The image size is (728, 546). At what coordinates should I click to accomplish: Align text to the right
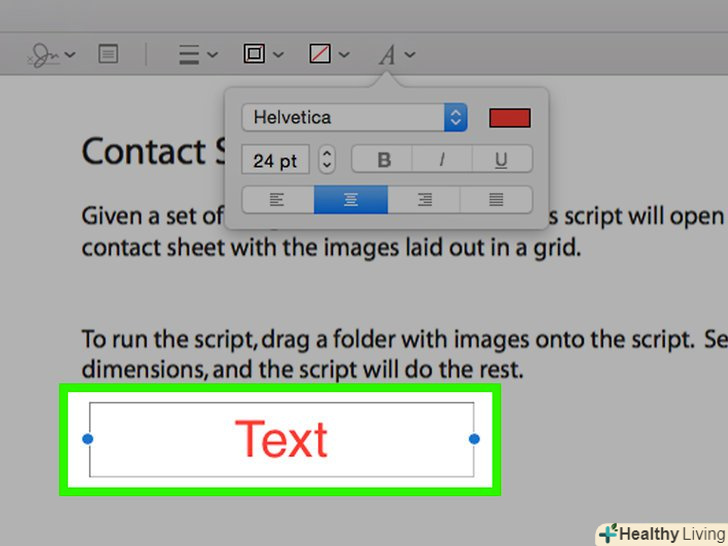pos(424,200)
